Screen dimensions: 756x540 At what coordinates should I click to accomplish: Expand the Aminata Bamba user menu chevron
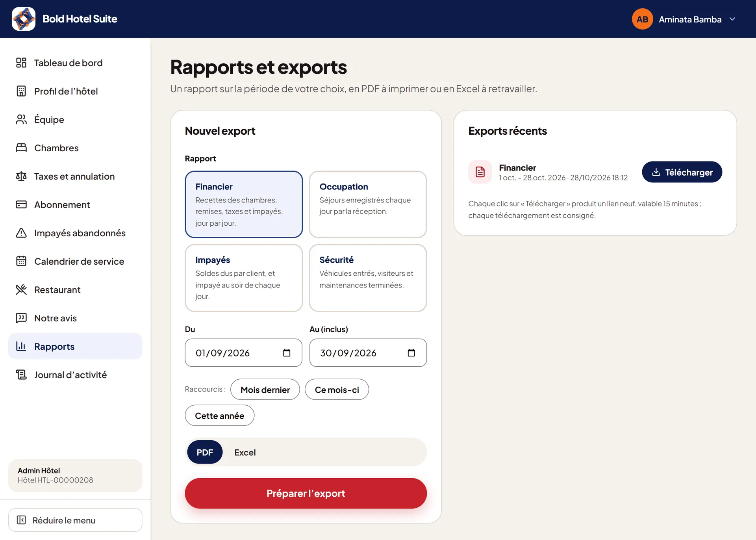click(x=732, y=19)
